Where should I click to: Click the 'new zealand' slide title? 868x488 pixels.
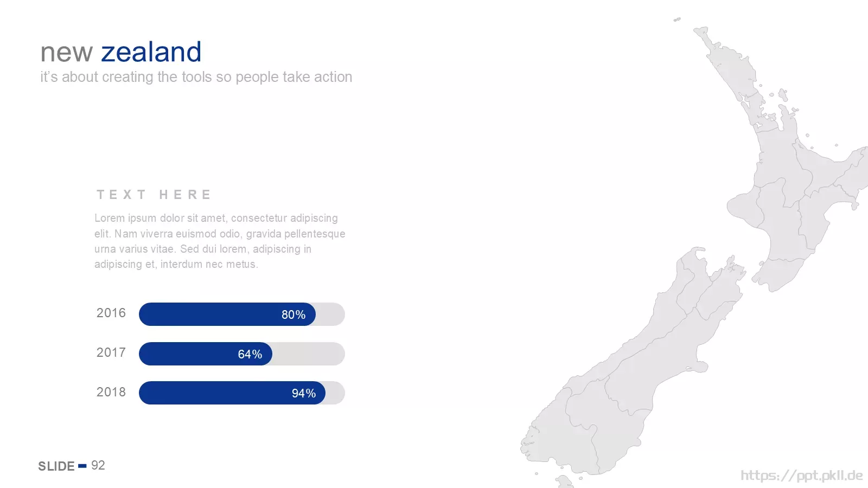pyautogui.click(x=121, y=52)
